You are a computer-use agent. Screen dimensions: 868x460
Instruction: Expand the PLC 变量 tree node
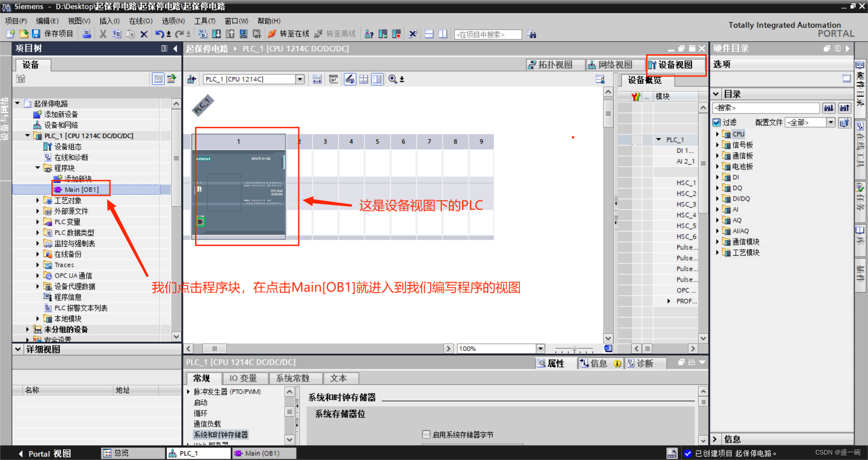pyautogui.click(x=38, y=222)
